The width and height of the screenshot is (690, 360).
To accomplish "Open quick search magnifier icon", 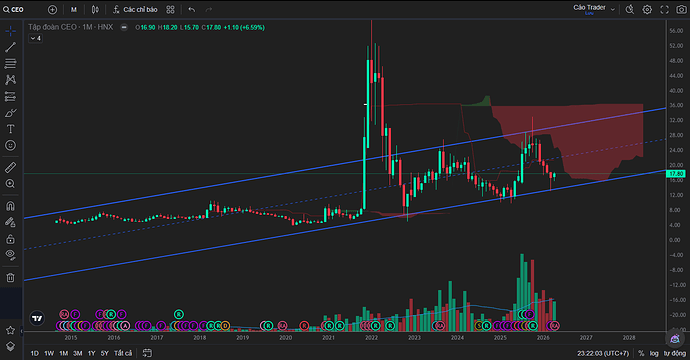I will pos(630,9).
